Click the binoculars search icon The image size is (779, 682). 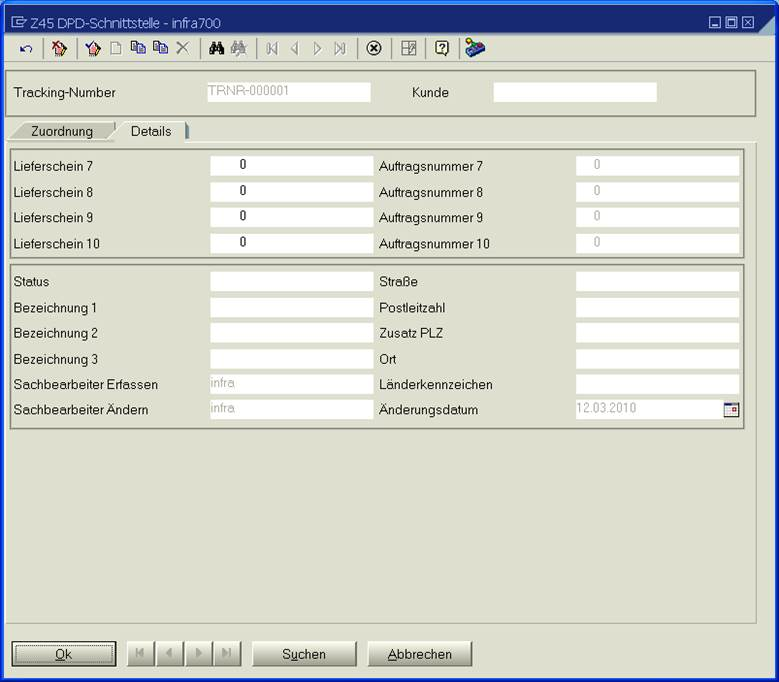(x=215, y=48)
